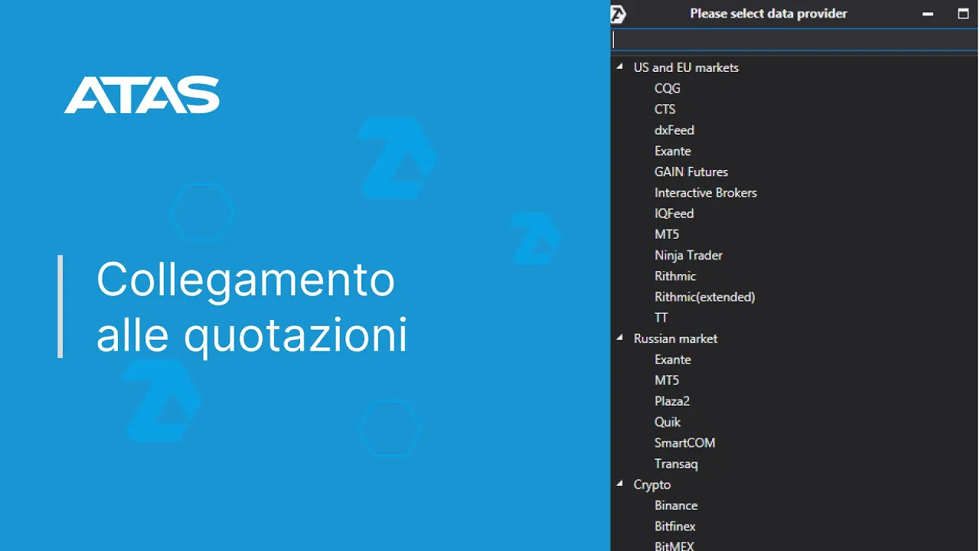Collapse the US and EU markets group
This screenshot has height=551, width=980.
pyautogui.click(x=620, y=67)
